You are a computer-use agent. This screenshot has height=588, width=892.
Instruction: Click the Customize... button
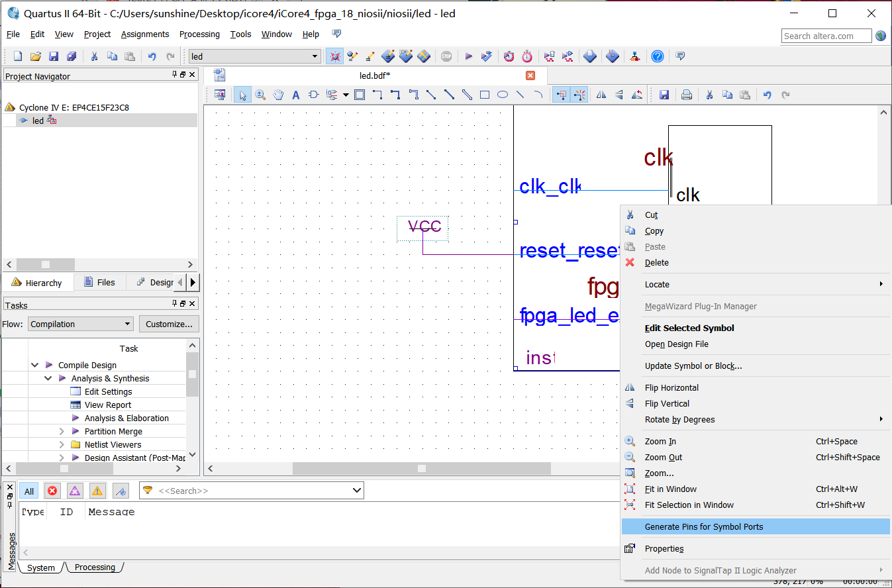point(169,324)
